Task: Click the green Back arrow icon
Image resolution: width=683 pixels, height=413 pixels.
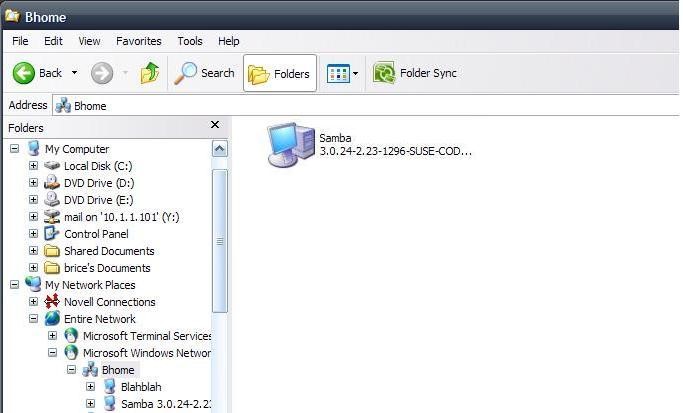Action: [x=24, y=73]
